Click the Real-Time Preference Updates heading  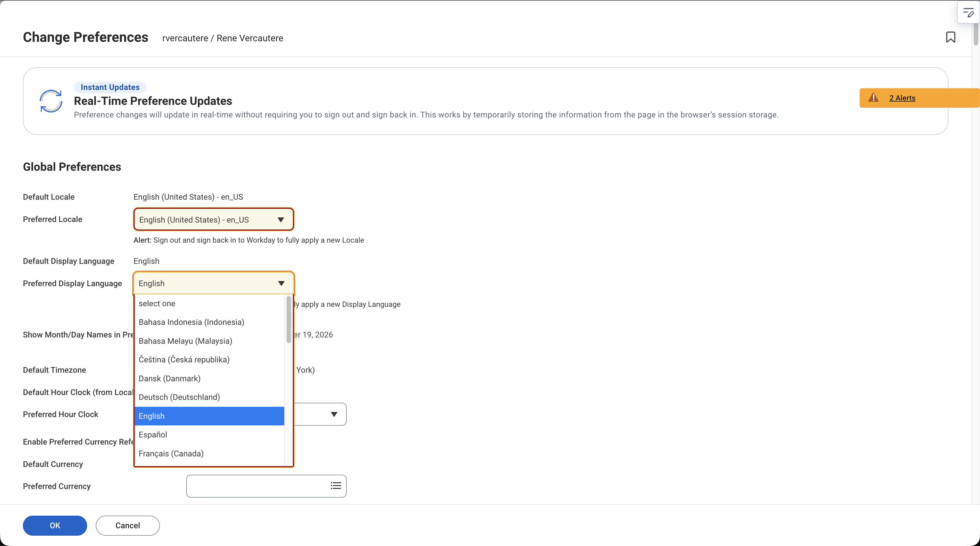point(153,101)
